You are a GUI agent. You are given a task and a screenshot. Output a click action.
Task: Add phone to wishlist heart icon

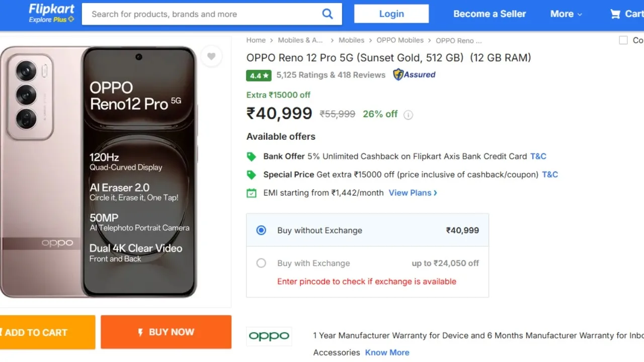point(211,56)
